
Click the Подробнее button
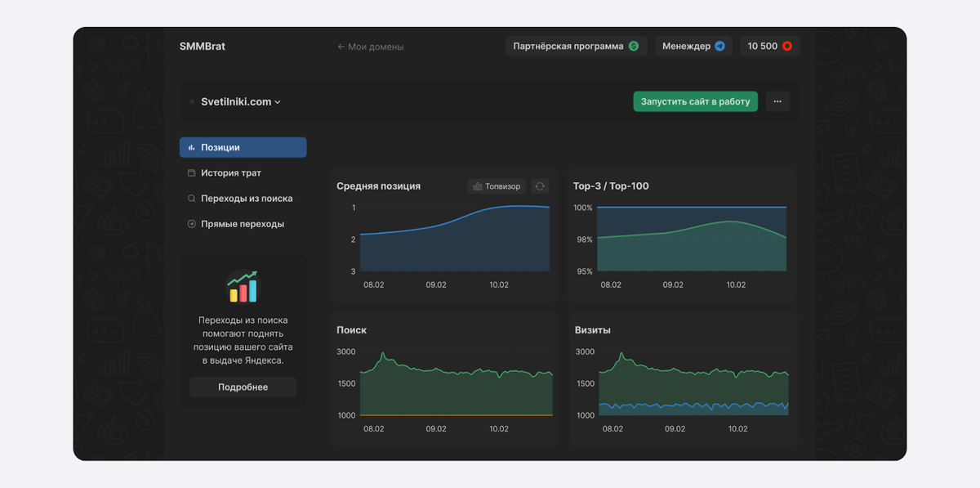pos(243,387)
